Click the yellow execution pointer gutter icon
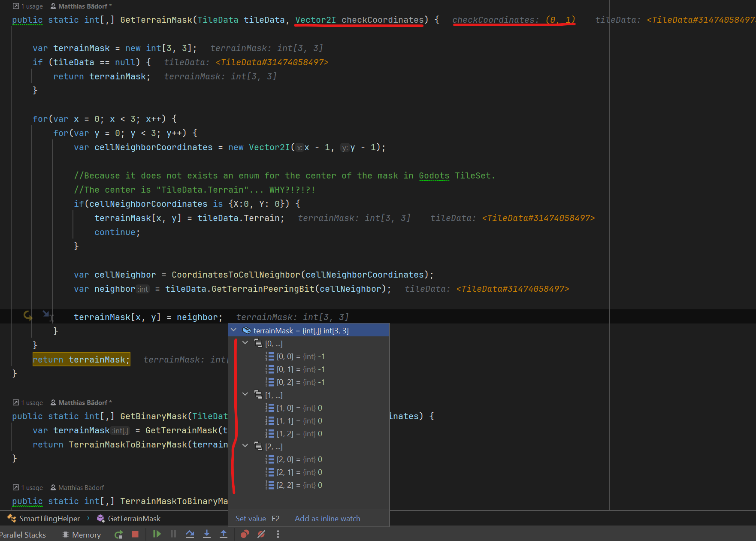Screen dimensions: 756x541 pyautogui.click(x=28, y=316)
